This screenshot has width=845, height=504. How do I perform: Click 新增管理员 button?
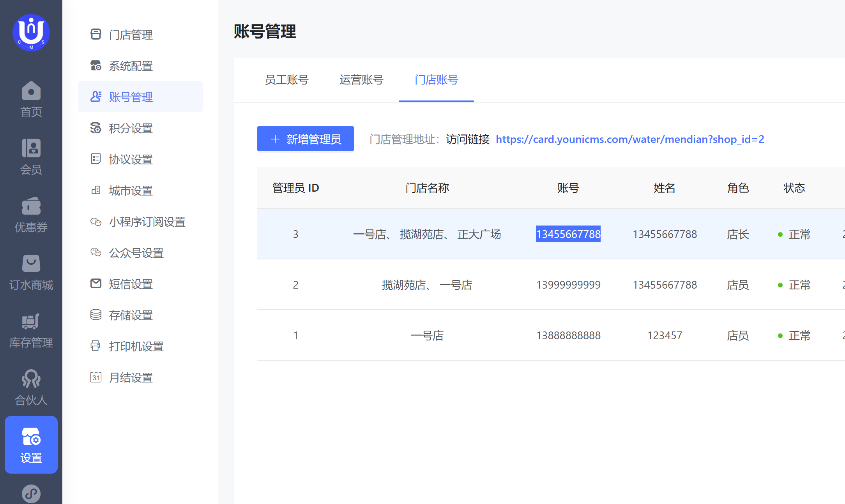pyautogui.click(x=306, y=139)
